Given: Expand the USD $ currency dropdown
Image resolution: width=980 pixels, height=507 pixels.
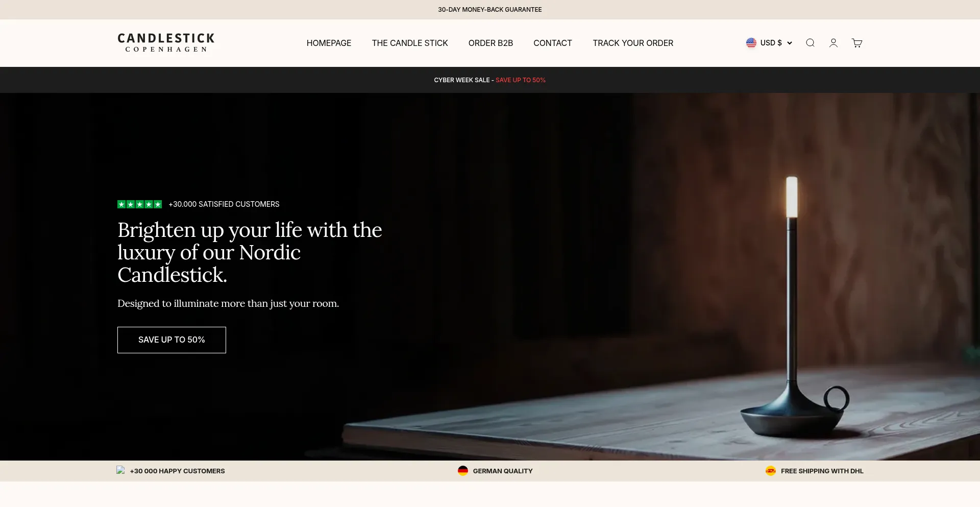Looking at the screenshot, I should (x=771, y=43).
